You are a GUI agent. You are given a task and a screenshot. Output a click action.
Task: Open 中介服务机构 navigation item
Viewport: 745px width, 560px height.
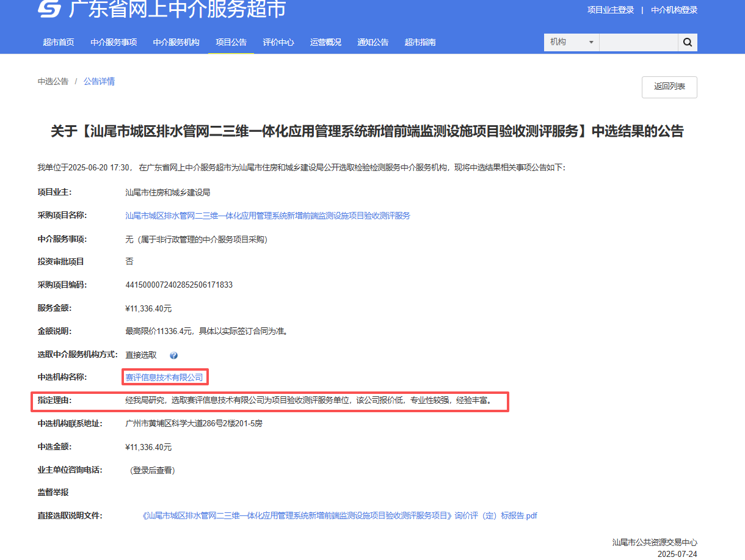tap(176, 42)
